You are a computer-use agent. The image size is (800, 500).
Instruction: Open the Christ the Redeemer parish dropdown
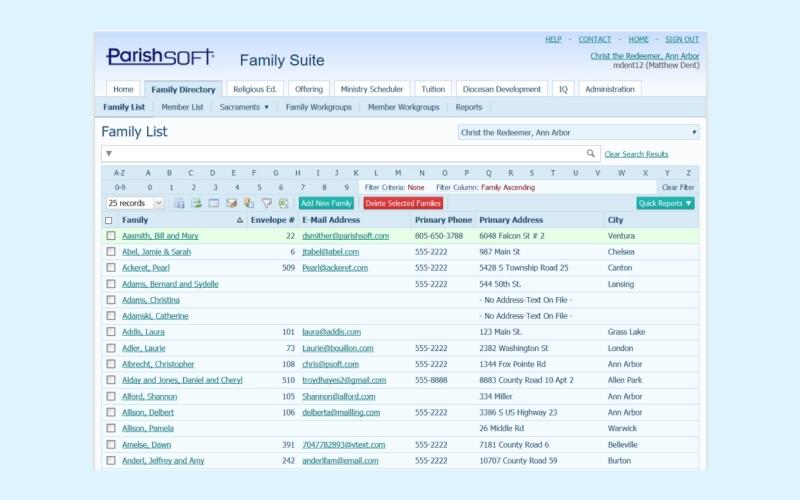point(579,132)
